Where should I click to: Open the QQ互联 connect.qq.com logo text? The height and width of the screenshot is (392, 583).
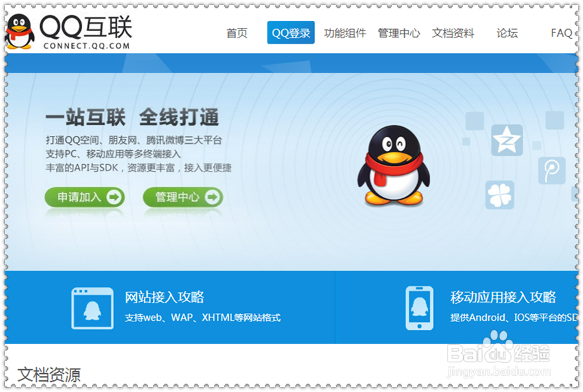[86, 32]
